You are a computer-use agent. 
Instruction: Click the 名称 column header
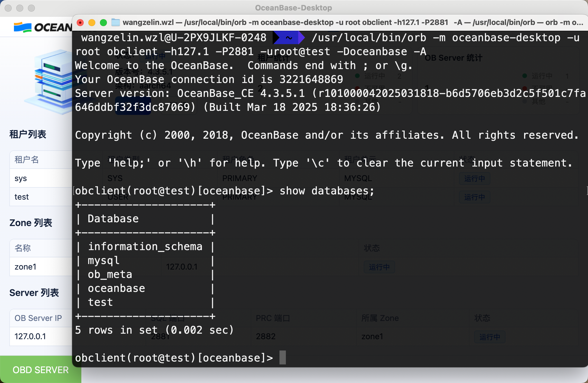click(23, 248)
